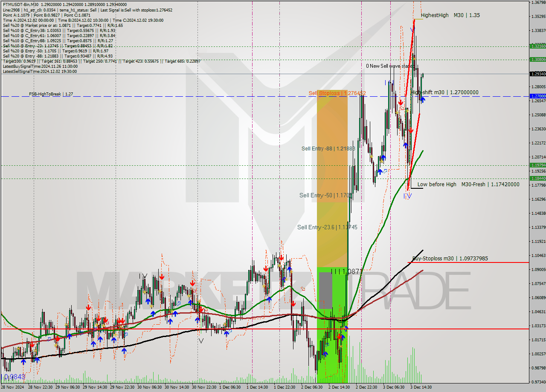Click the 1.36790 price axis value
Screen dimensions: 546x392
click(x=538, y=3)
